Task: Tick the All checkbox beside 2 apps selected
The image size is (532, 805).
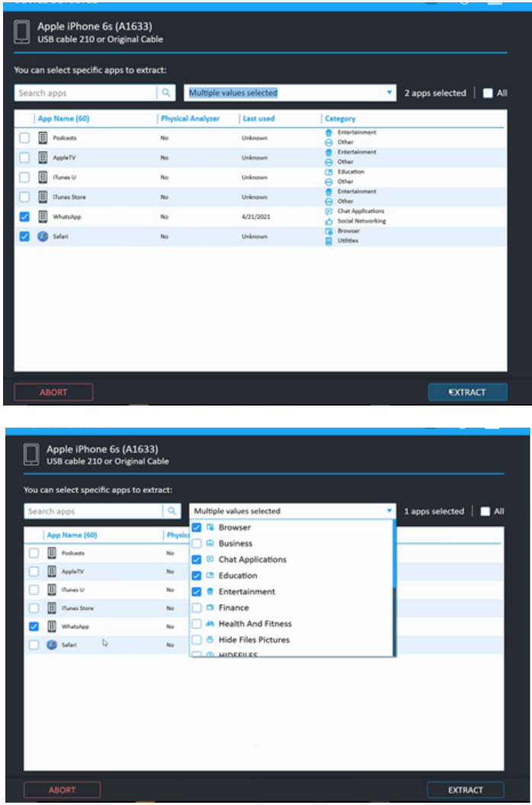Action: pos(488,93)
